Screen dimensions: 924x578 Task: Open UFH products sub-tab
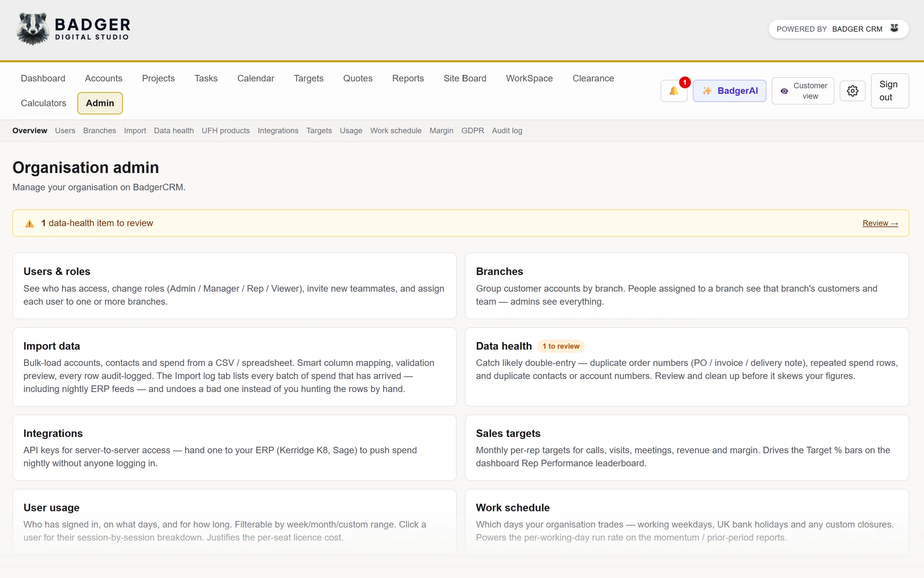point(225,131)
